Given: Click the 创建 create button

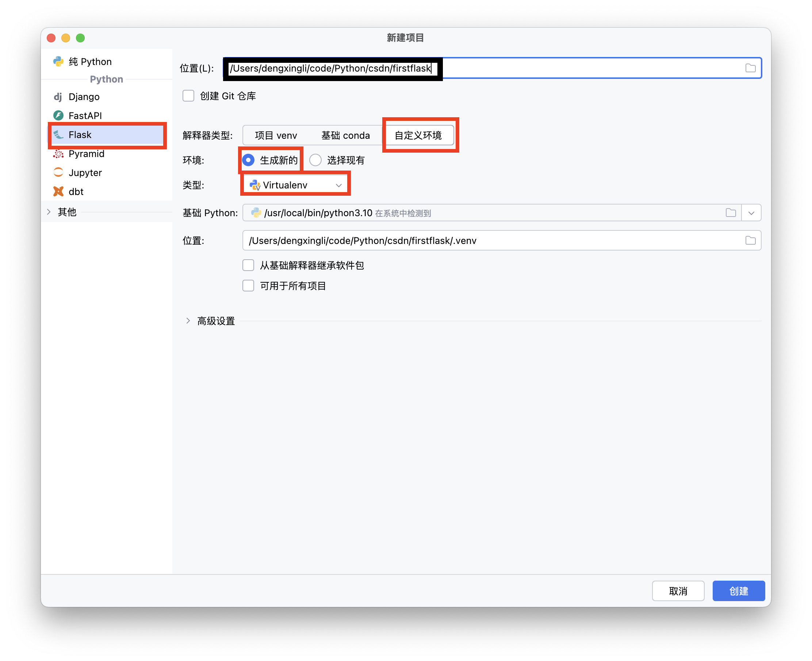Looking at the screenshot, I should 738,591.
